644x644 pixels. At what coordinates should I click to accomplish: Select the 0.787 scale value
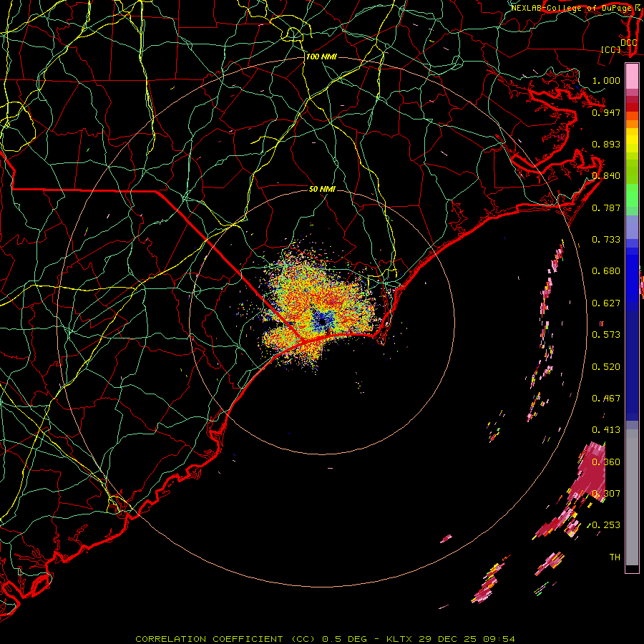[x=606, y=208]
